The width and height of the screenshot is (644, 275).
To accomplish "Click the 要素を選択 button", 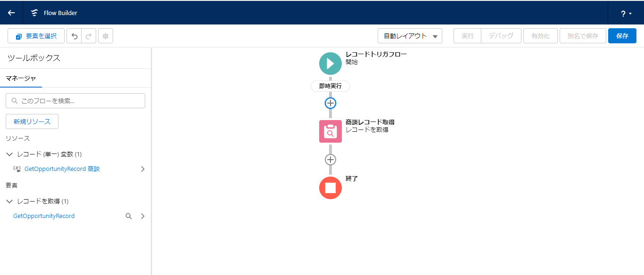I will [x=36, y=36].
